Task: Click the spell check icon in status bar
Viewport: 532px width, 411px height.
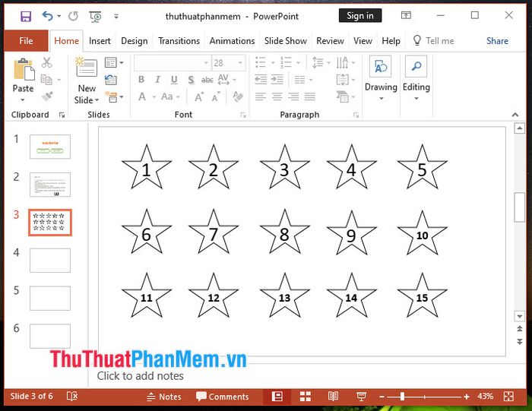Action: click(x=72, y=397)
